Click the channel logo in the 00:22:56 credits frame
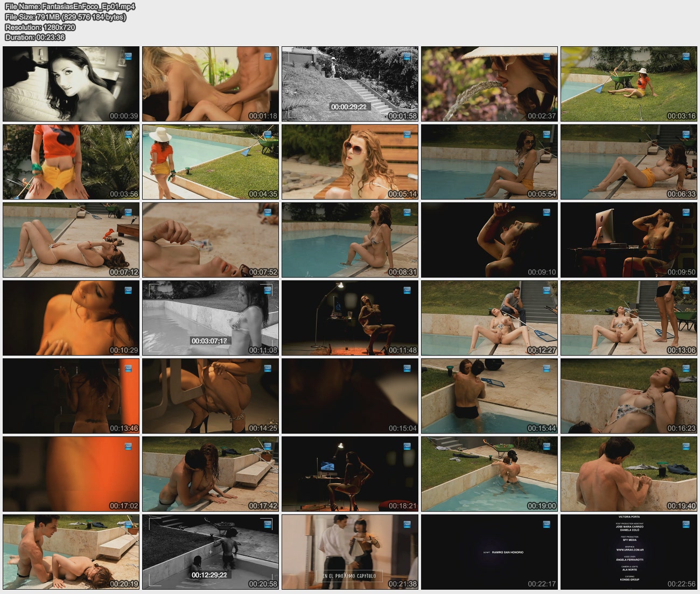 point(686,525)
